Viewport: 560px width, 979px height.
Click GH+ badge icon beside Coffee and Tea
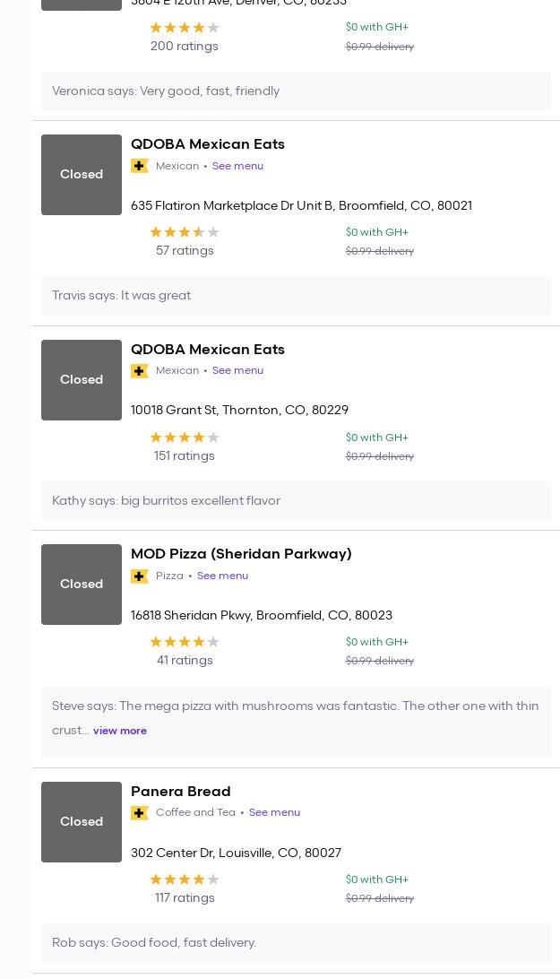coord(140,813)
